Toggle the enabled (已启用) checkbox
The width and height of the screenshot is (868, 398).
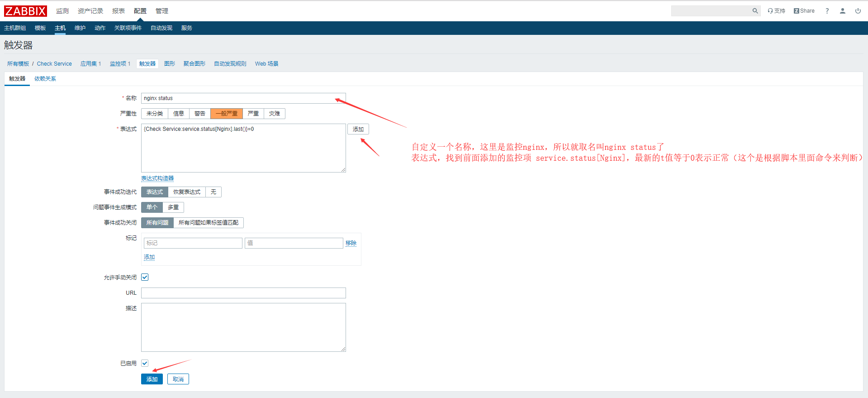coord(145,363)
